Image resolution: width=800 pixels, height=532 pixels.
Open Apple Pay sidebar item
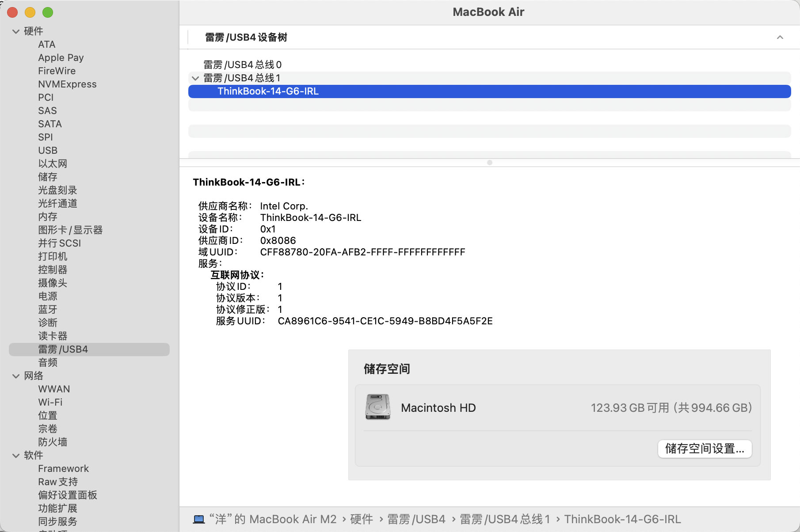point(61,58)
